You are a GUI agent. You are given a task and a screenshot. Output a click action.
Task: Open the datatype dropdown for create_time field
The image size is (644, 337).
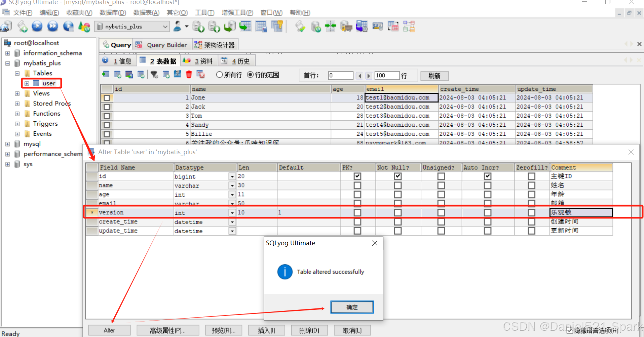tap(232, 222)
